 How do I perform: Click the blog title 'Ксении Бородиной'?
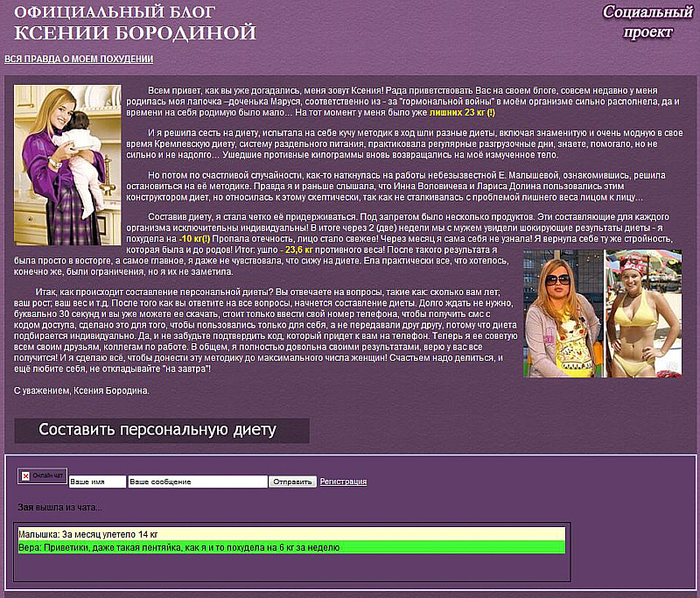tap(136, 33)
